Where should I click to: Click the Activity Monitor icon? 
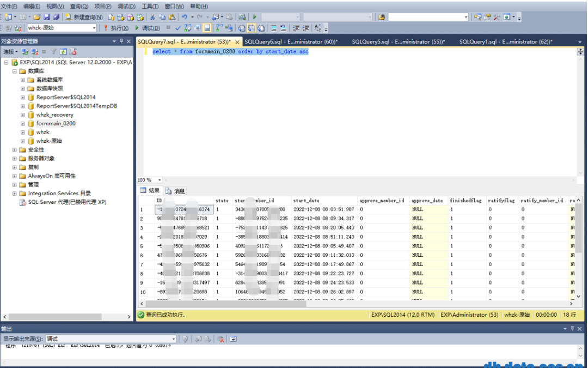click(242, 17)
